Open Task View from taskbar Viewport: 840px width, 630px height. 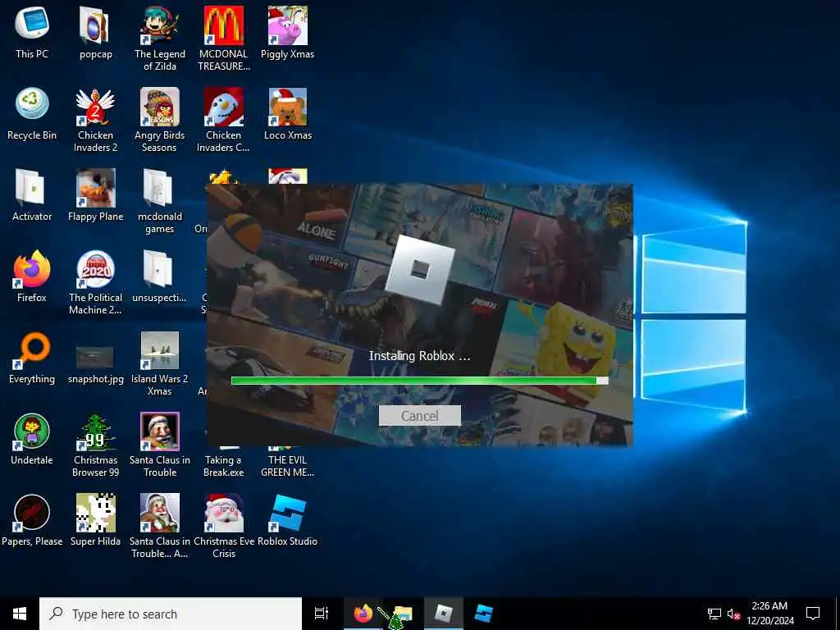[322, 614]
